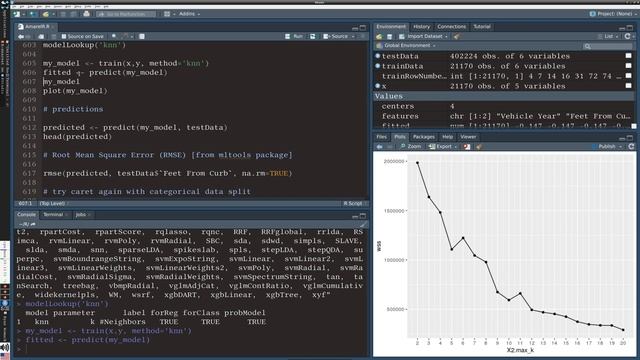Load workspace in the Environment pane
The width and height of the screenshot is (640, 360).
click(379, 36)
